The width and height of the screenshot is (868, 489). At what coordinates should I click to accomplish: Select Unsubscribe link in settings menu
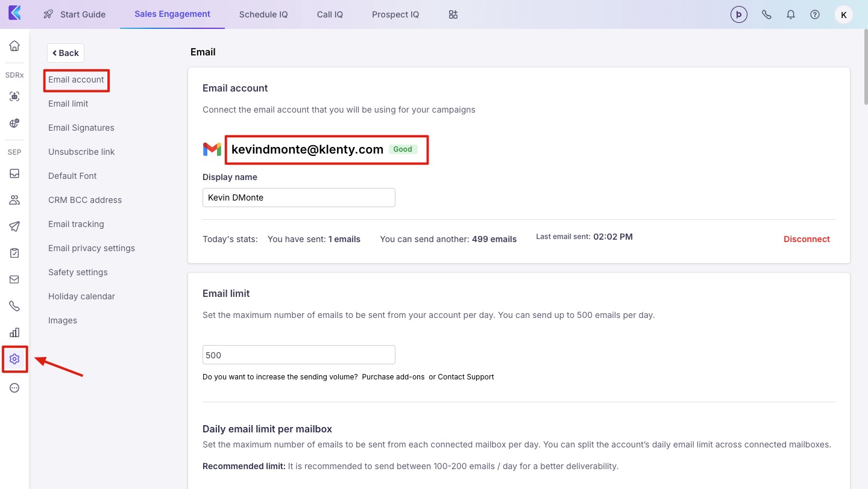[x=81, y=152]
